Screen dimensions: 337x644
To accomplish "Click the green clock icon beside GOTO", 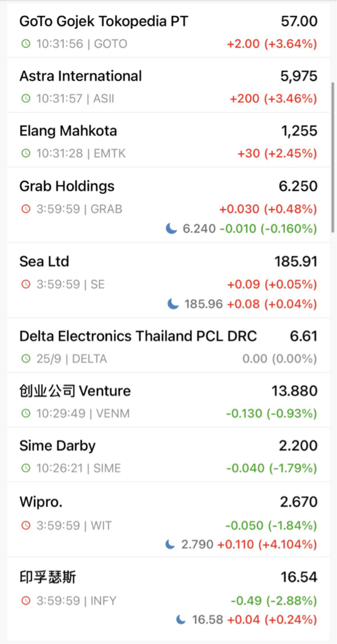I will (x=26, y=44).
